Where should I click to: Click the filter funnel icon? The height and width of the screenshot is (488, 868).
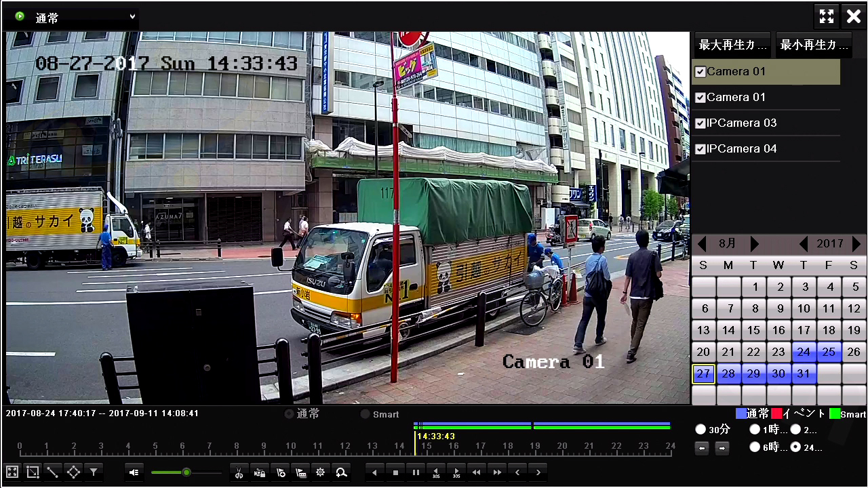[94, 472]
